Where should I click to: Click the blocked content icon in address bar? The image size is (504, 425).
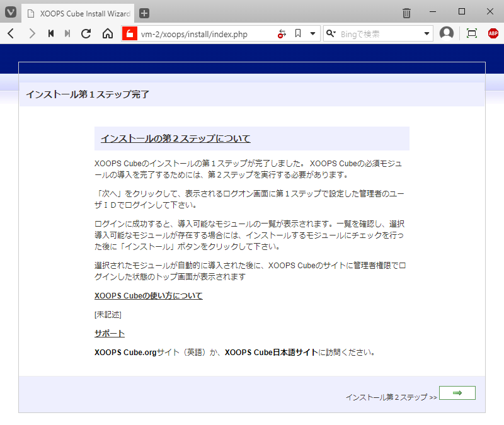click(x=282, y=33)
